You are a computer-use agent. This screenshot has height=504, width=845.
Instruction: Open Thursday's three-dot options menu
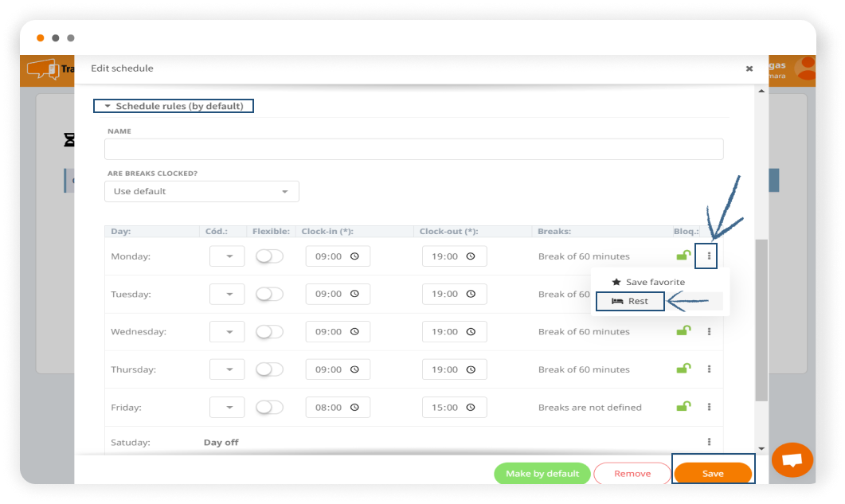pyautogui.click(x=709, y=369)
